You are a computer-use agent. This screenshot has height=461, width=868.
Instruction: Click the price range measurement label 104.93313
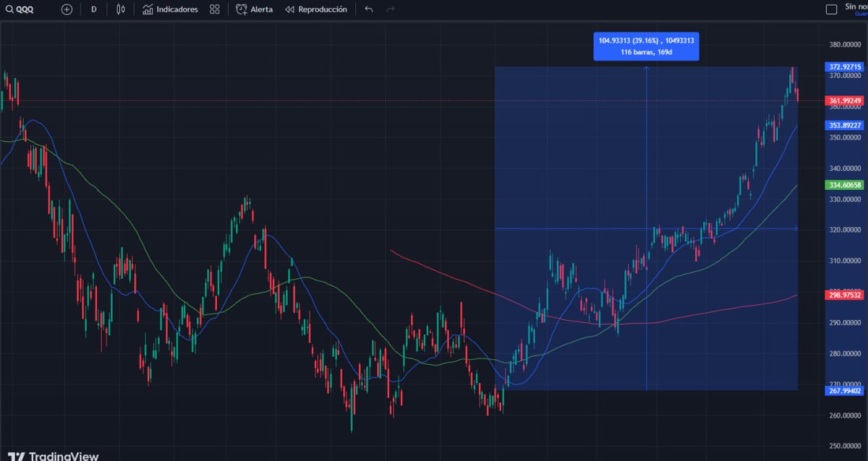point(646,41)
